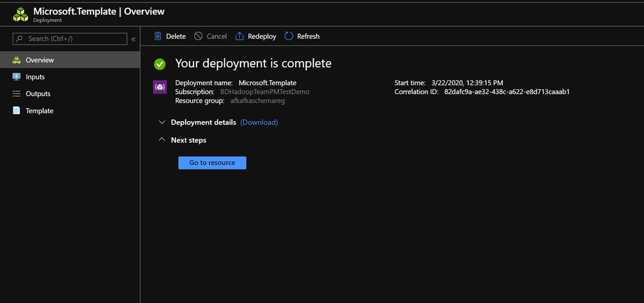Image resolution: width=644 pixels, height=303 pixels.
Task: Click the Template document icon
Action: pyautogui.click(x=16, y=110)
